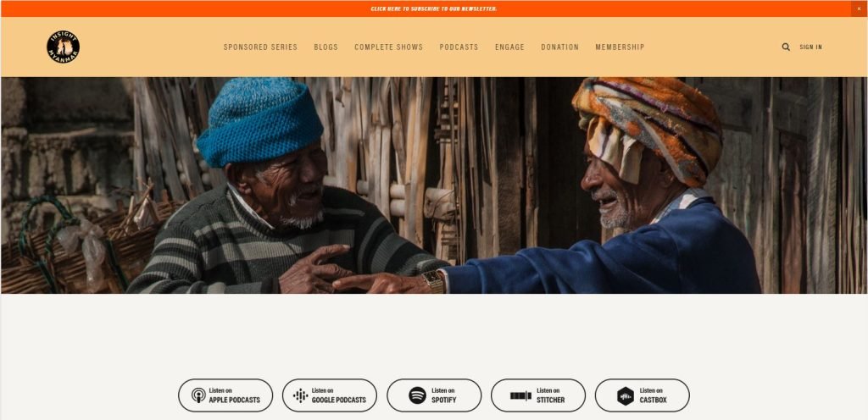
Task: Open the Blogs menu item
Action: click(x=326, y=47)
